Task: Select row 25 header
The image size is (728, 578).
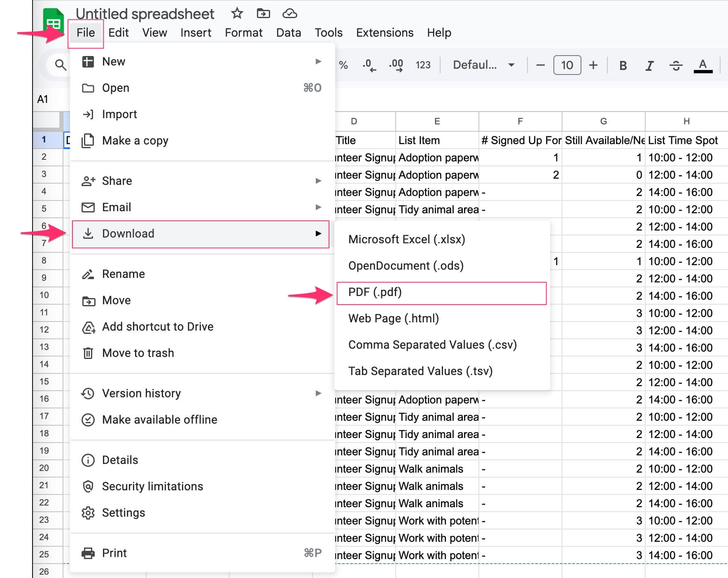Action: (x=48, y=555)
